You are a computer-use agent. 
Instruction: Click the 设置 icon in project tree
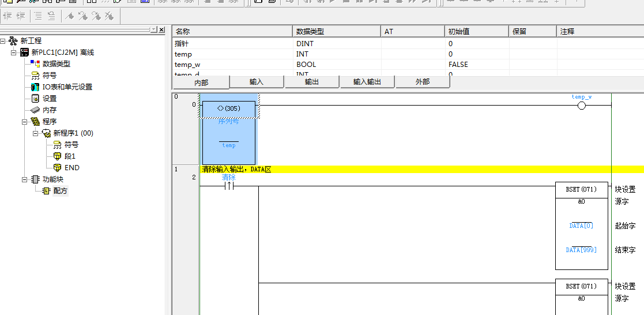tap(35, 98)
